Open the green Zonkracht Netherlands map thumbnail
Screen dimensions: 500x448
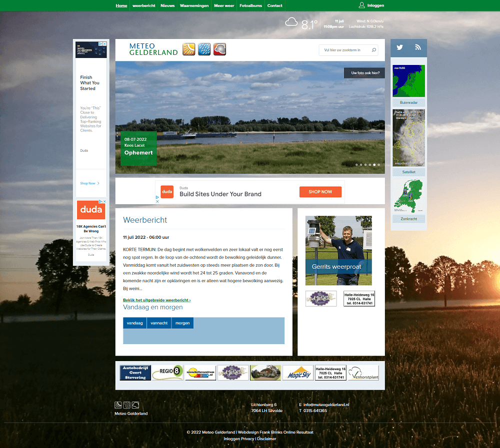(x=409, y=196)
